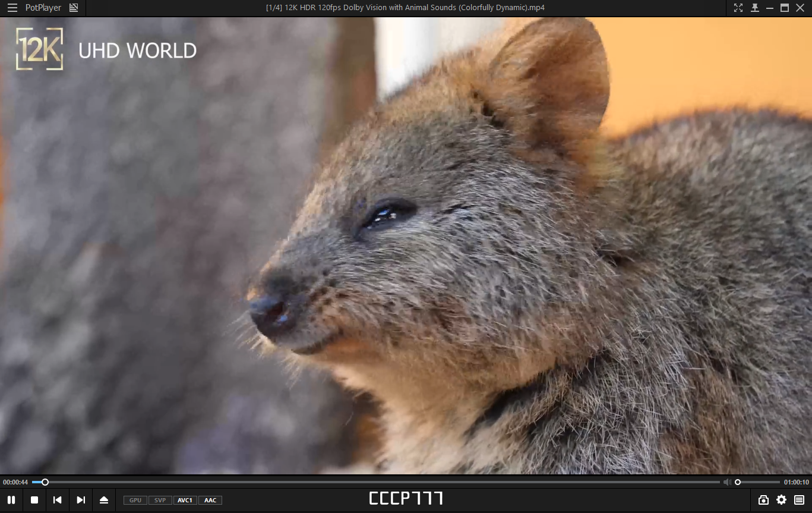Open the screen capture camera icon

coord(763,500)
